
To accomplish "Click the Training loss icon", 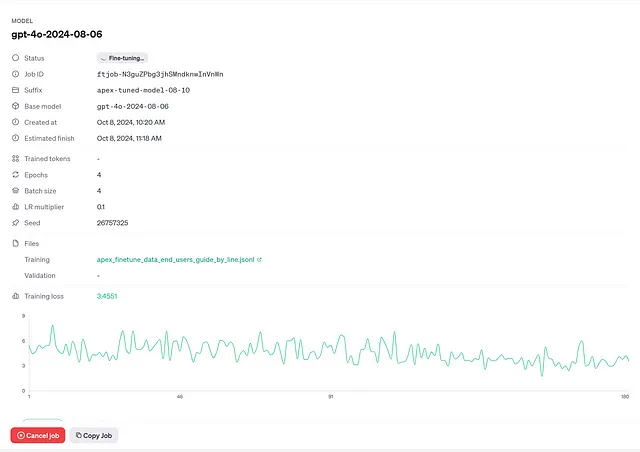I will (16, 296).
